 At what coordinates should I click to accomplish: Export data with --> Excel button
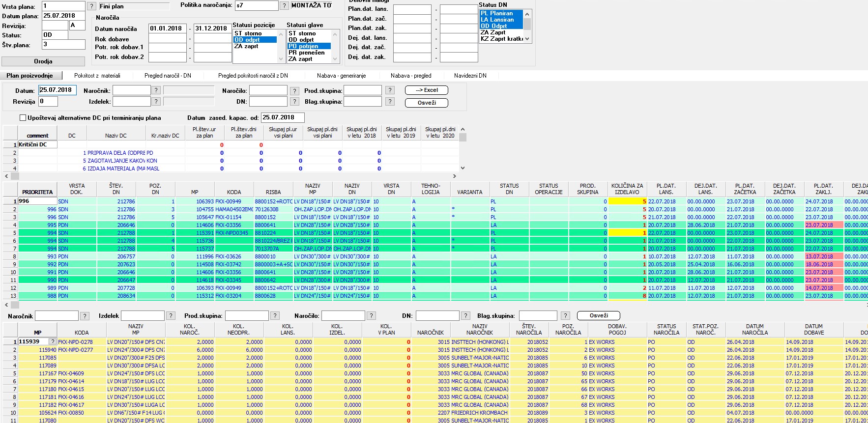click(x=427, y=90)
